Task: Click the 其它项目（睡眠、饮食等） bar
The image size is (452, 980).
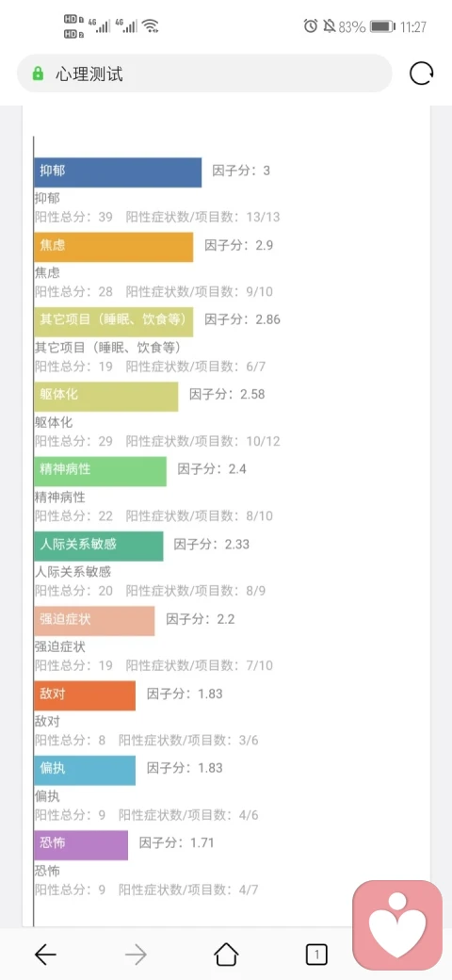Action: [x=114, y=322]
